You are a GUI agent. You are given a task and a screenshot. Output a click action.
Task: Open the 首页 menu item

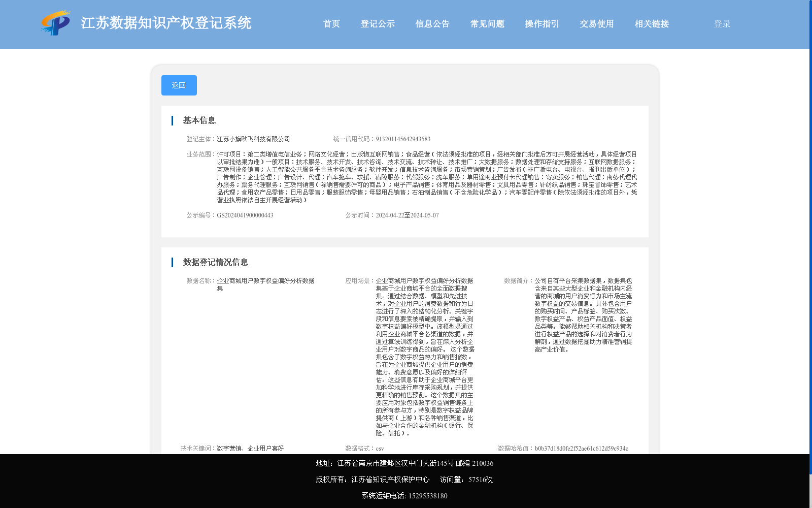tap(331, 24)
